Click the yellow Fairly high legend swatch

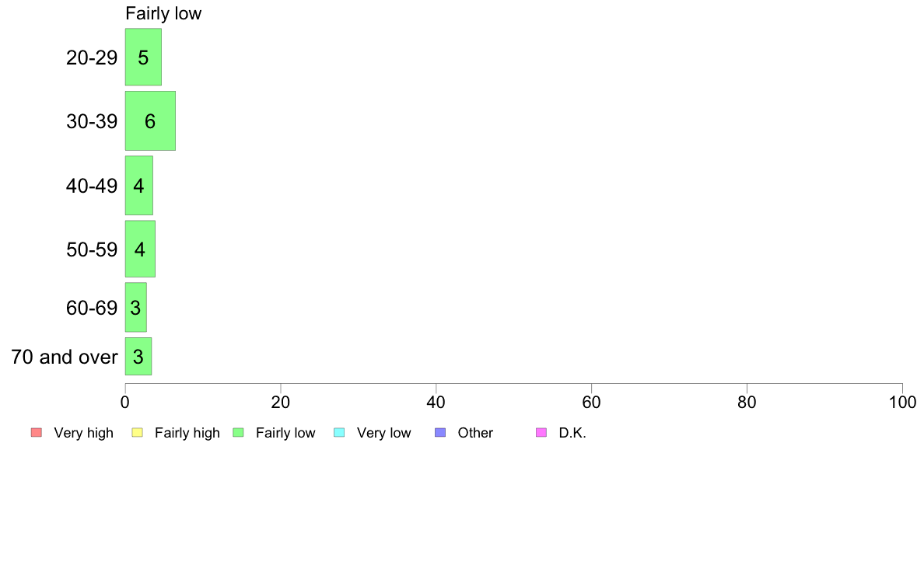click(138, 432)
